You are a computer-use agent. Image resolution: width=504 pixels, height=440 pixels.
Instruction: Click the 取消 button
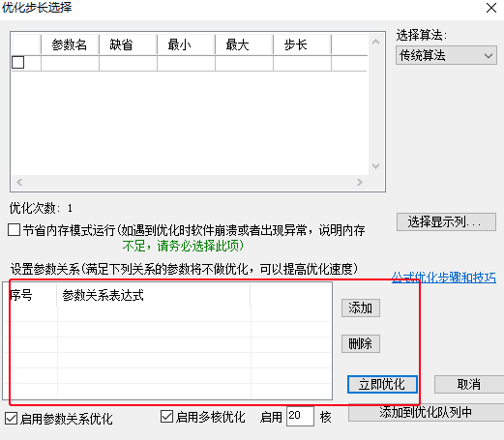(x=469, y=384)
